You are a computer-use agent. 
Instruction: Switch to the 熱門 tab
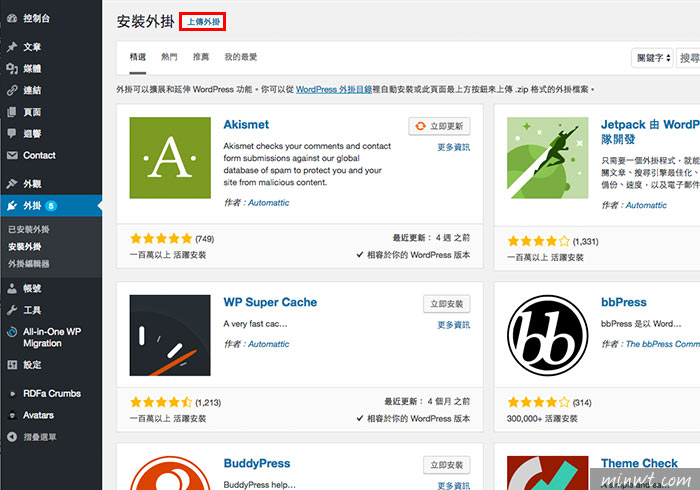169,57
